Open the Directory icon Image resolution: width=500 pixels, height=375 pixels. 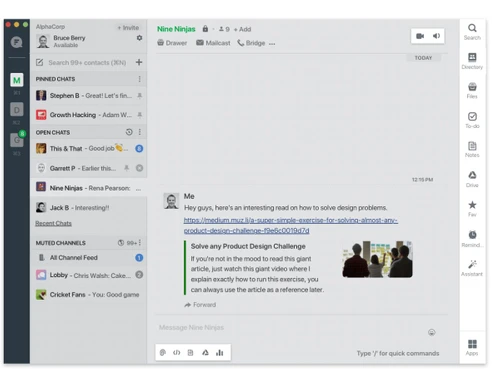472,57
